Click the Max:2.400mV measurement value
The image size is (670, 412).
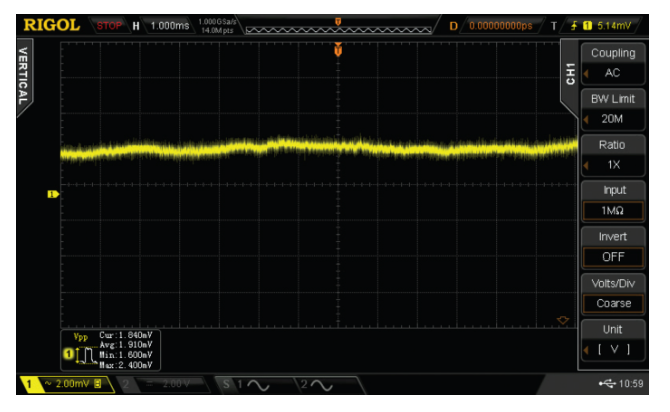coord(126,365)
